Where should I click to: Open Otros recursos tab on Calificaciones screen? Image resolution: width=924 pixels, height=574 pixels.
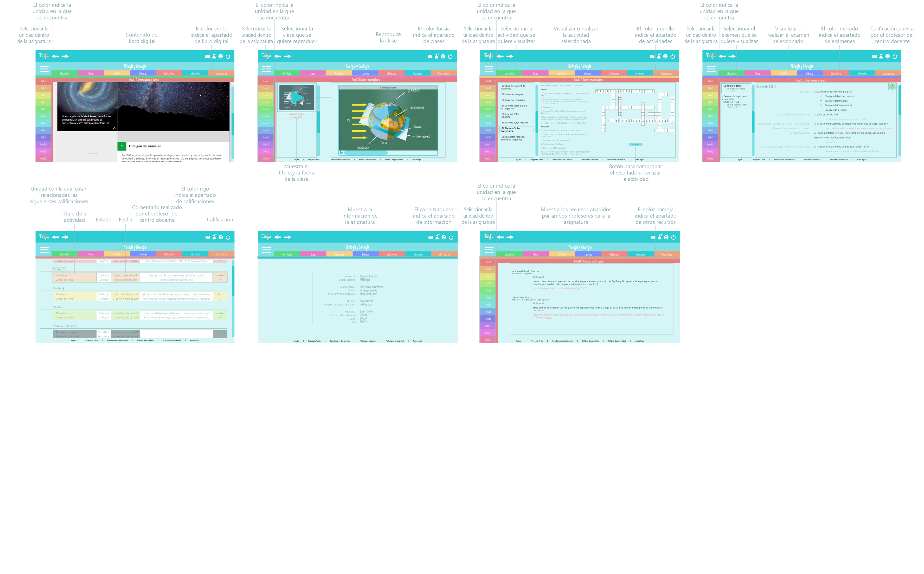click(x=221, y=255)
